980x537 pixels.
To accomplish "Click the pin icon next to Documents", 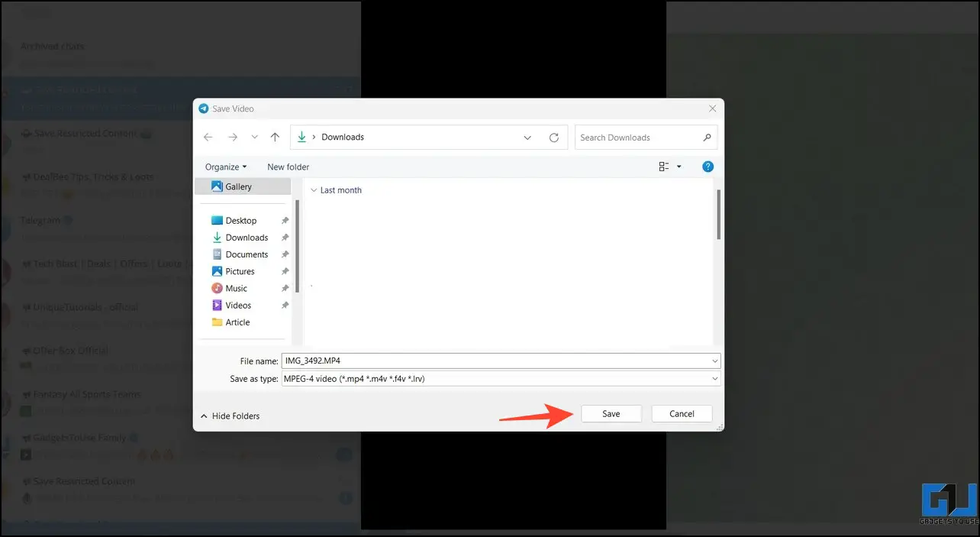I will click(x=285, y=254).
